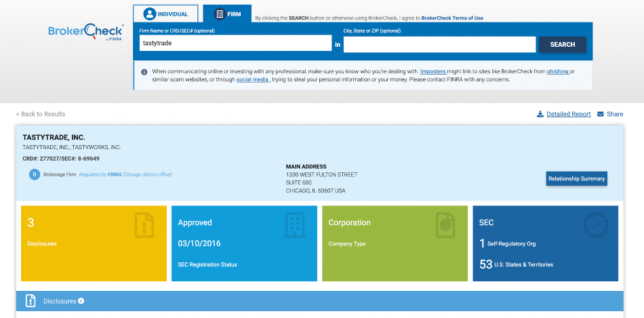This screenshot has width=644, height=318.
Task: Follow the Imposters link
Action: 433,71
